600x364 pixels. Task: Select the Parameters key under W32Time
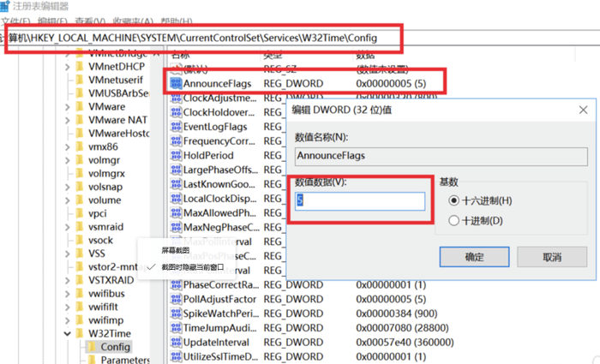point(125,360)
